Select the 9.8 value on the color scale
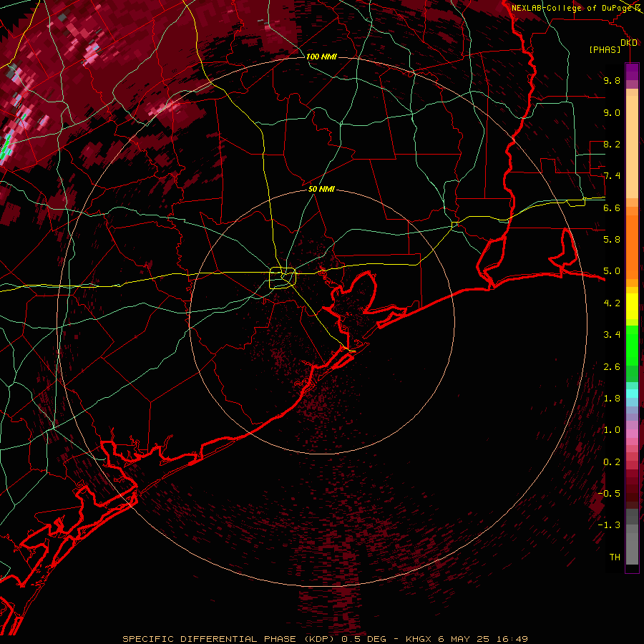Viewport: 644px width, 644px height. pos(612,80)
